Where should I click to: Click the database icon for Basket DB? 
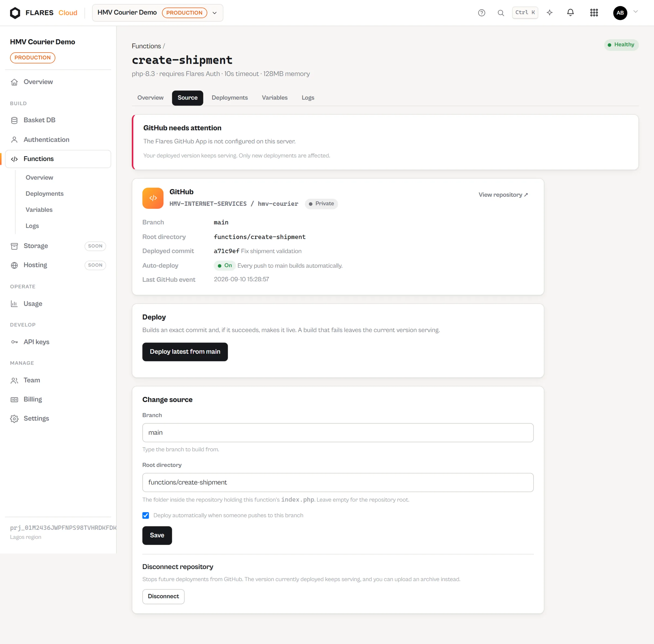coord(14,120)
